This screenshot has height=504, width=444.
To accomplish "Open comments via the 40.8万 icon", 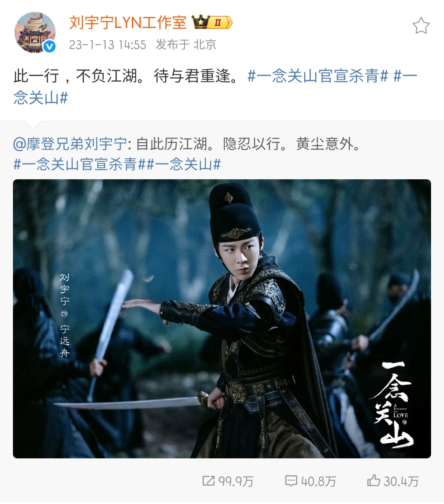I will click(291, 481).
